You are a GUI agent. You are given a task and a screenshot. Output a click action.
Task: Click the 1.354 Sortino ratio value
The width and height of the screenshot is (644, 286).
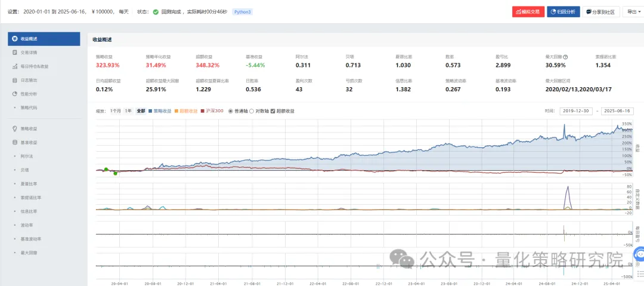(x=603, y=65)
